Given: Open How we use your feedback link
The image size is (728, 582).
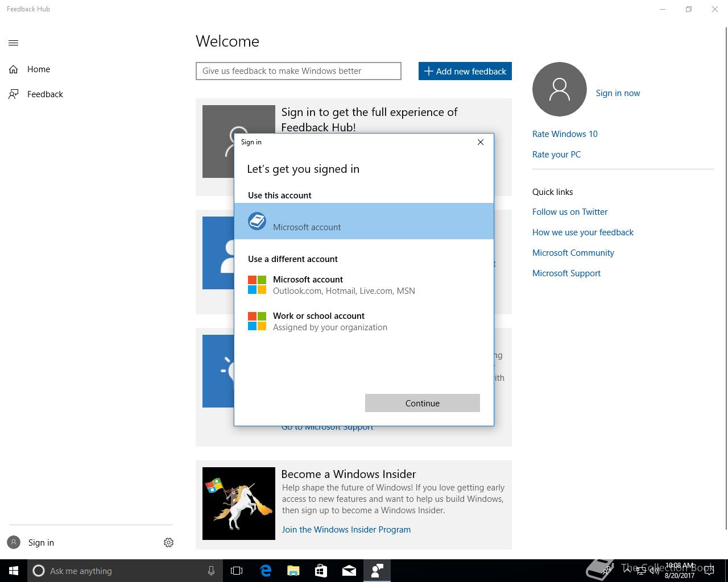Looking at the screenshot, I should (583, 232).
